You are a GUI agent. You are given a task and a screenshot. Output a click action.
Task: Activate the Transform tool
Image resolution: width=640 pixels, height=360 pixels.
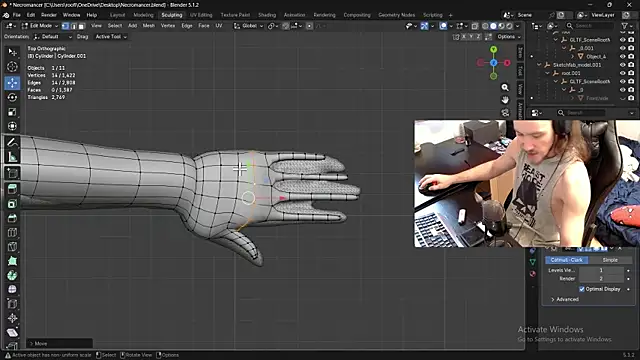coord(12,126)
